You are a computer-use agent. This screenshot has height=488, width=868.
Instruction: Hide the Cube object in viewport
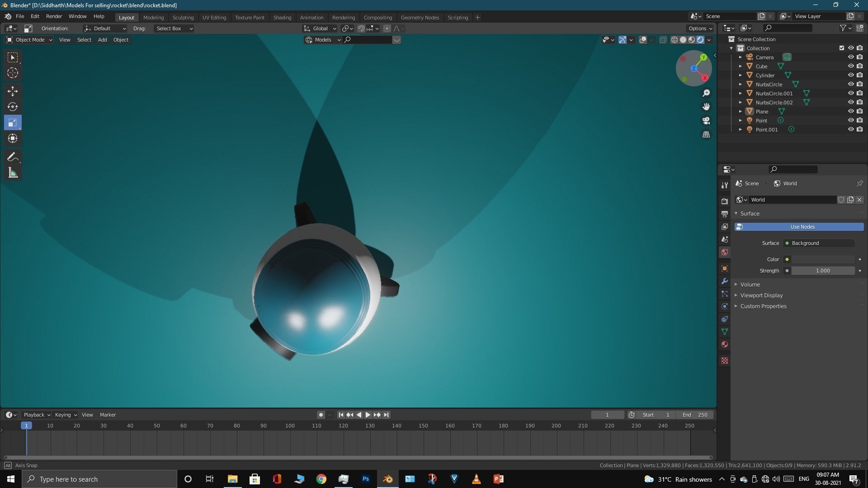click(850, 66)
